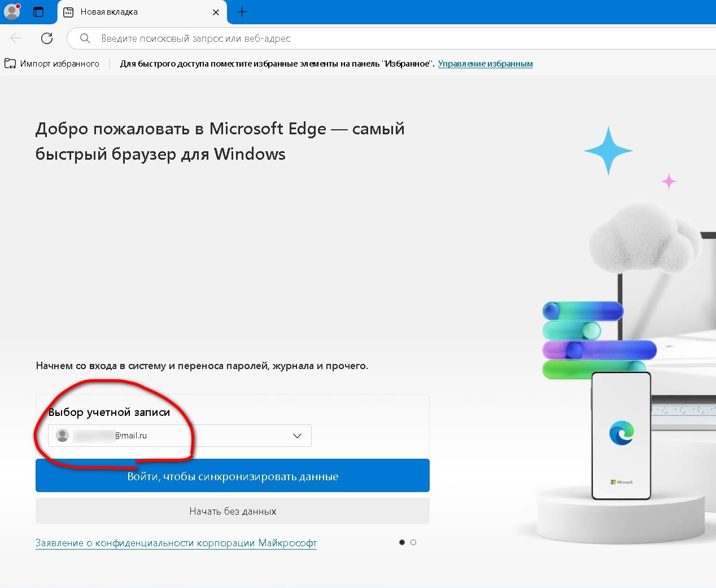
Task: Click the Импорт избранного folder icon
Action: (10, 64)
